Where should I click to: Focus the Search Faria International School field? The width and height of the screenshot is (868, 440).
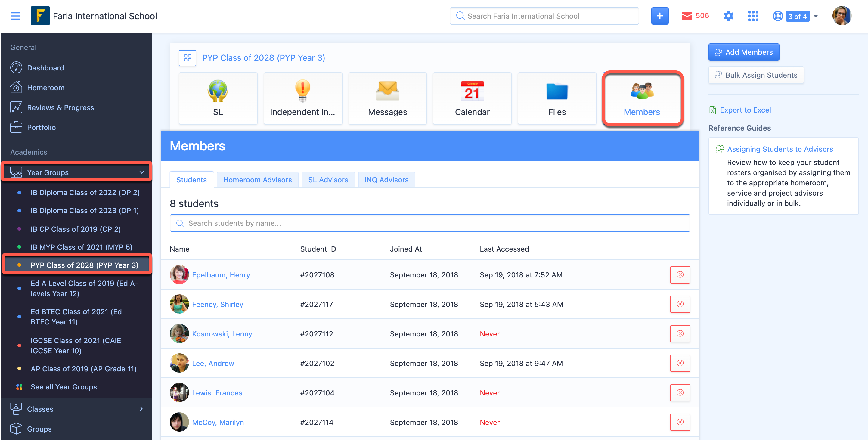tap(544, 16)
